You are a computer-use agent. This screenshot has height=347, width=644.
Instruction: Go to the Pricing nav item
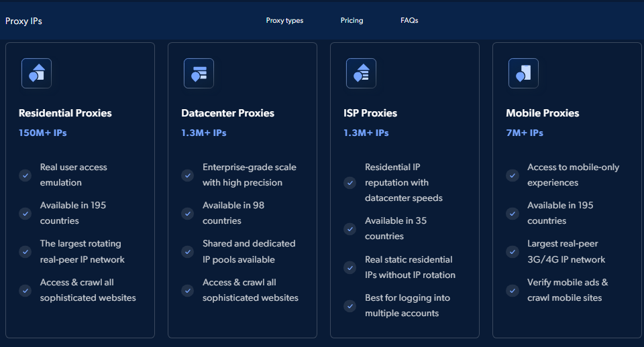pos(352,21)
